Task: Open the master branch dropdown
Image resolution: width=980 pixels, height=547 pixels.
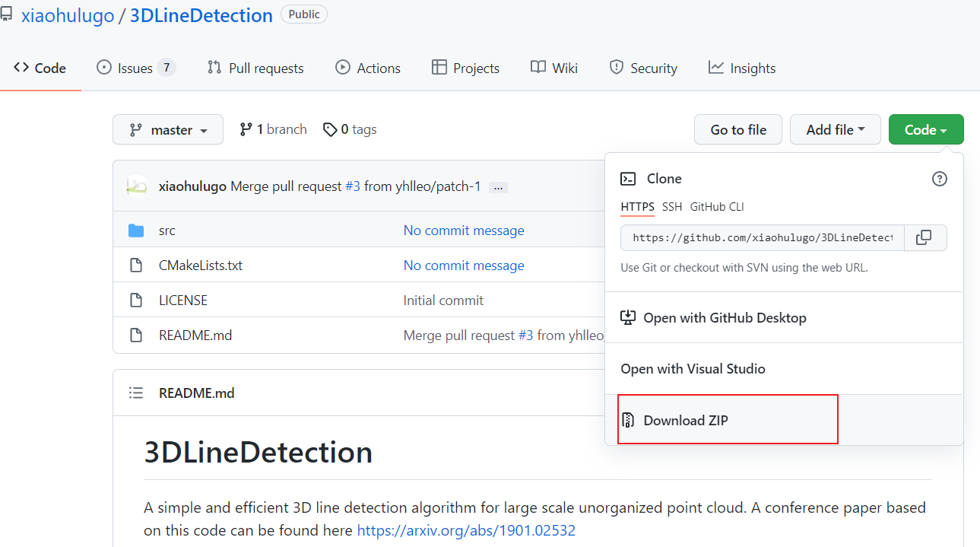Action: tap(167, 129)
